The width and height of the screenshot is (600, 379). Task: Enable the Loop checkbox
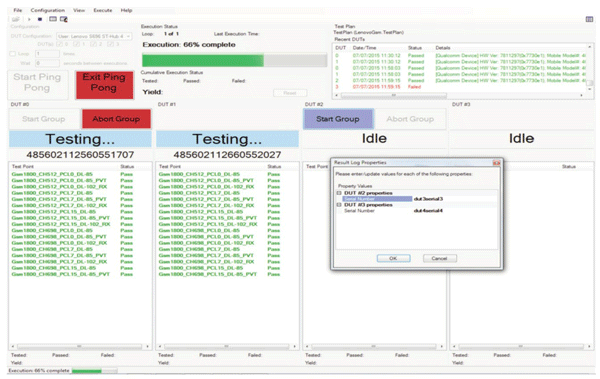(13, 54)
